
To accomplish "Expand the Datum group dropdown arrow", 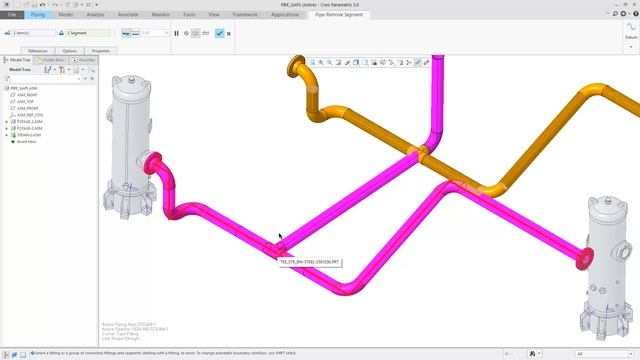I will click(x=631, y=47).
